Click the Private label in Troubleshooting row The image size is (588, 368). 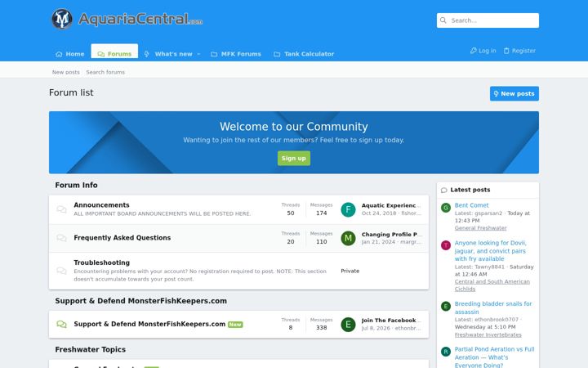350,271
